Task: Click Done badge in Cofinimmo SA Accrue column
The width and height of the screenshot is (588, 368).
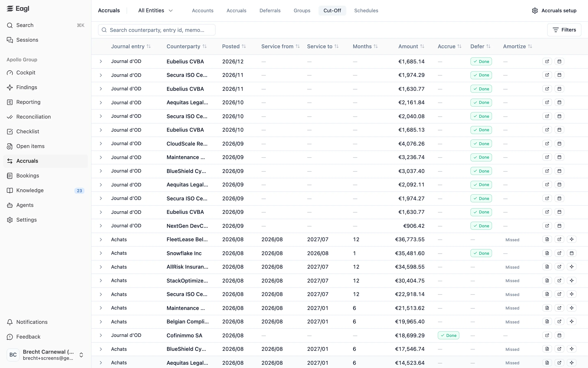Action: (x=448, y=335)
